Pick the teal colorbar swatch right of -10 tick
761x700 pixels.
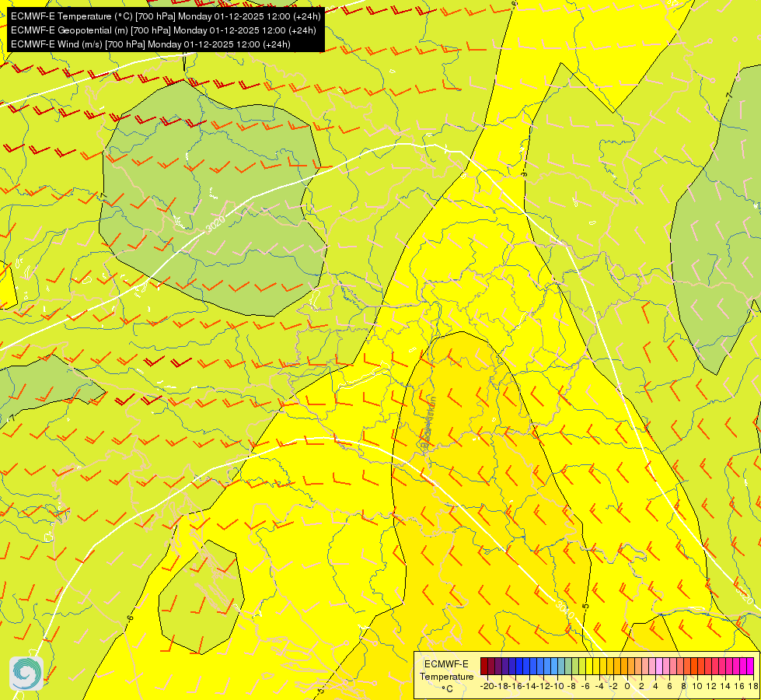click(561, 666)
